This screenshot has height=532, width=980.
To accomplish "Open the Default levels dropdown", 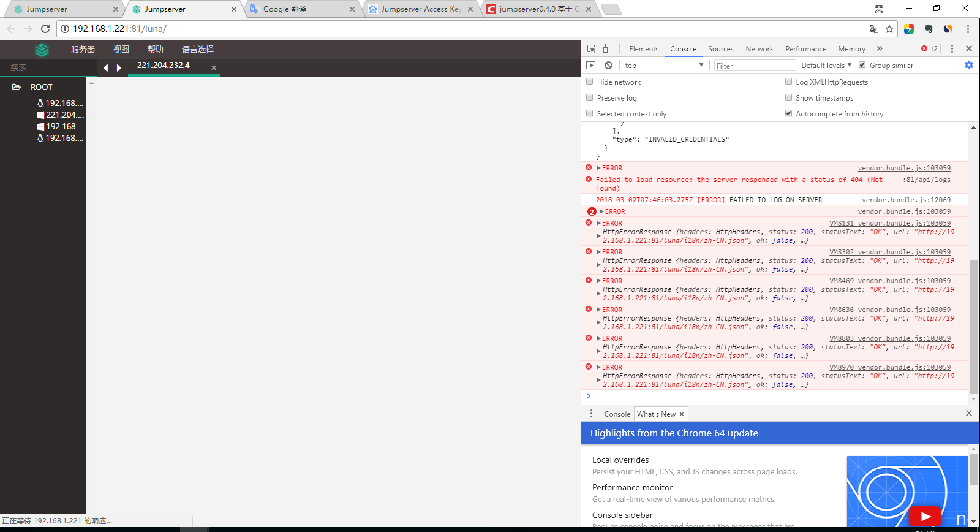I will pos(826,65).
